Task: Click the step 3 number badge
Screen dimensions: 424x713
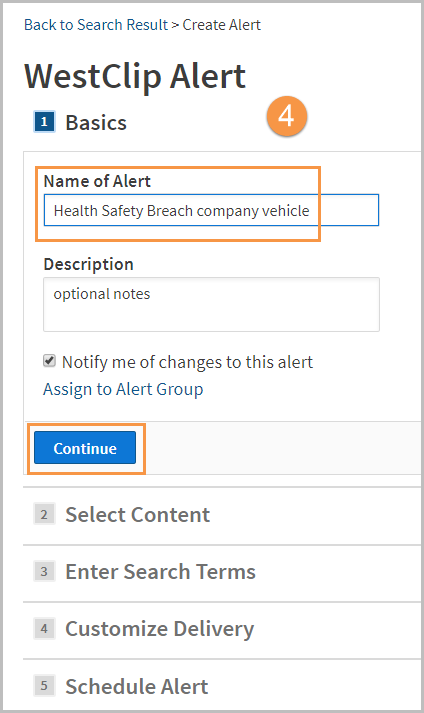Action: pyautogui.click(x=44, y=571)
